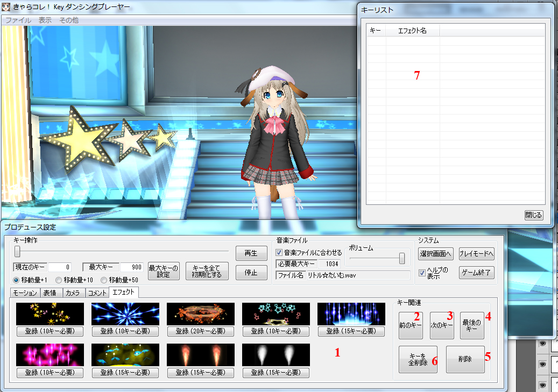Click the 再生 play button
Viewport: 558px width, 392px height.
point(251,253)
